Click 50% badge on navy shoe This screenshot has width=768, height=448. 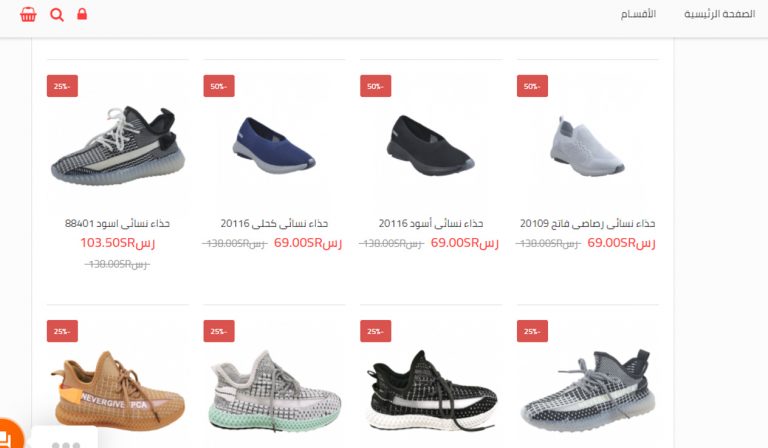pos(219,86)
